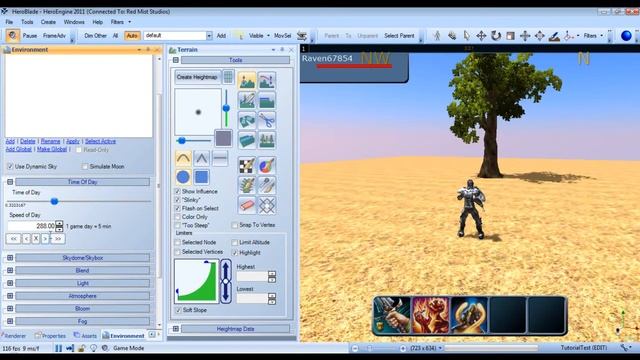Expand the Atmosphere section
This screenshot has height=360, width=640.
click(10, 296)
